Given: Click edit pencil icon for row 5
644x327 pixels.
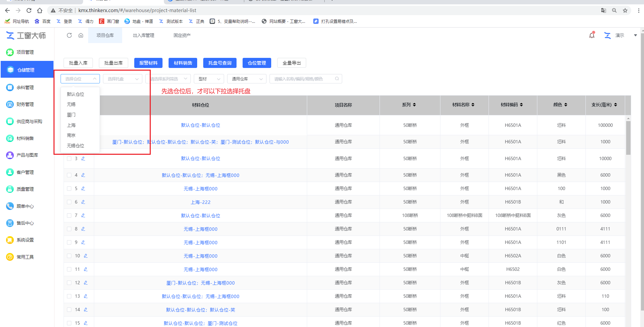Looking at the screenshot, I should 83,189.
